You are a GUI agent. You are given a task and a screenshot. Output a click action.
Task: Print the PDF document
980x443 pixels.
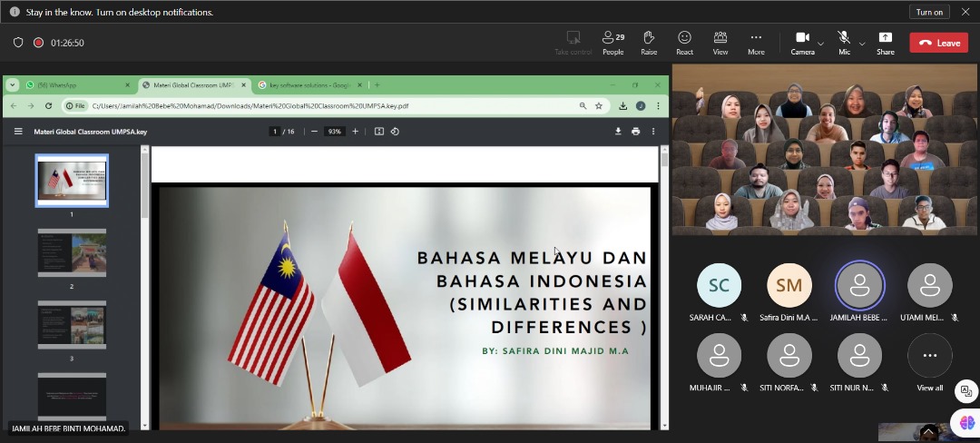pos(635,132)
